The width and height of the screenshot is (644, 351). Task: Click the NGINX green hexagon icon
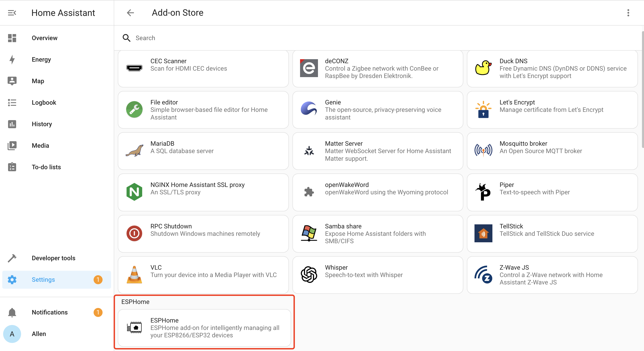134,192
